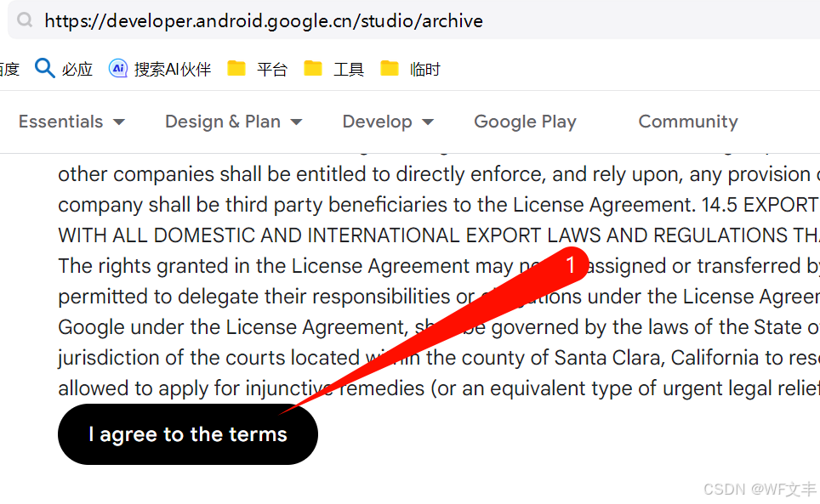Click the line starting "allowed to apply for injunctive"
This screenshot has height=504, width=820.
[x=439, y=388]
